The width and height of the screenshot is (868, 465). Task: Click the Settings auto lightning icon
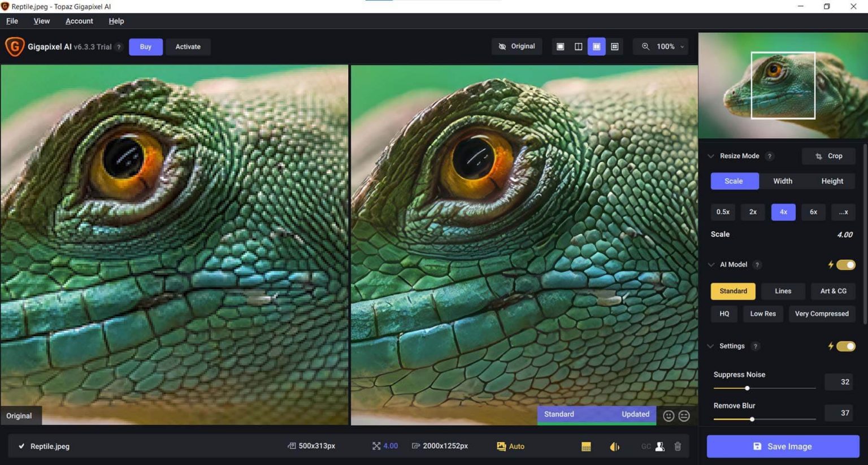pyautogui.click(x=830, y=346)
